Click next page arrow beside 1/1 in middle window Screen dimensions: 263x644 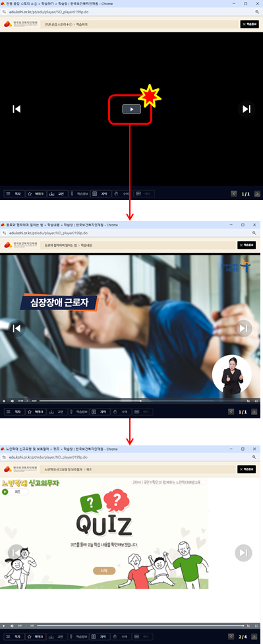(255, 412)
